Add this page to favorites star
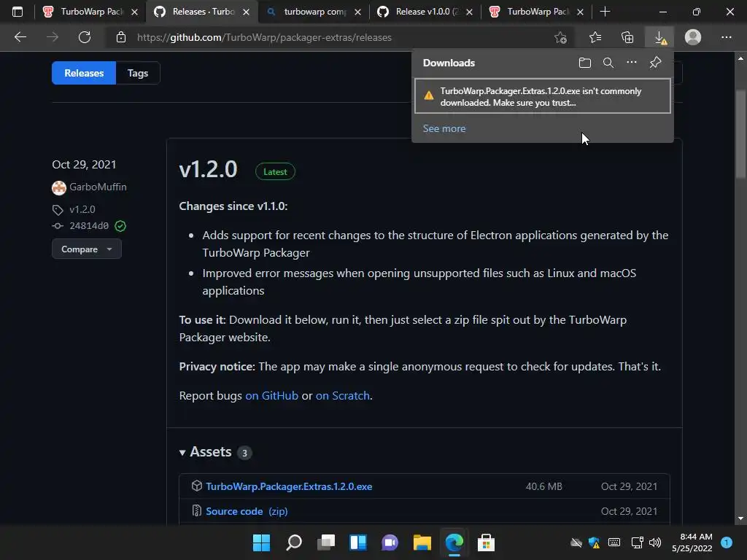Screen dimensions: 747x560 tap(561, 37)
